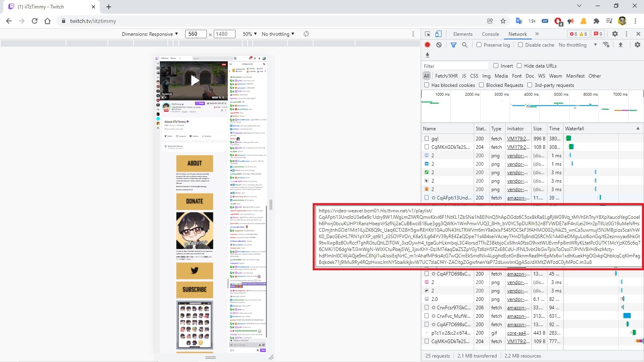Import HAR file upload icon
Image resolution: width=644 pixels, height=362 pixels.
621,45
